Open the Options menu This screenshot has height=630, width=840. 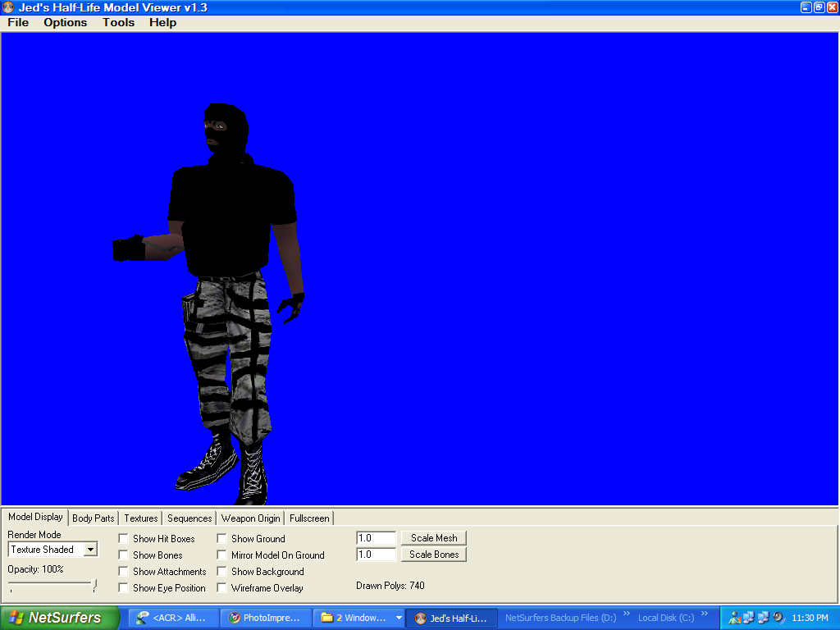click(x=66, y=22)
